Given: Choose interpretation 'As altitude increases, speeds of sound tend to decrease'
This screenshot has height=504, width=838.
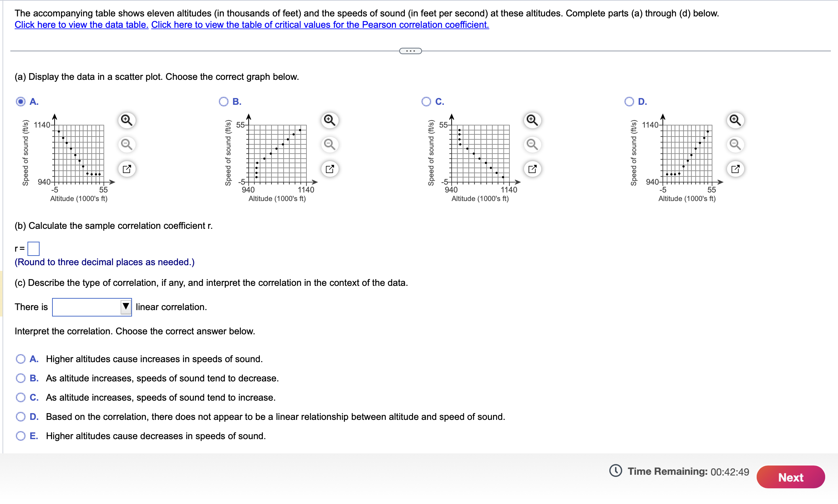Looking at the screenshot, I should [x=21, y=378].
